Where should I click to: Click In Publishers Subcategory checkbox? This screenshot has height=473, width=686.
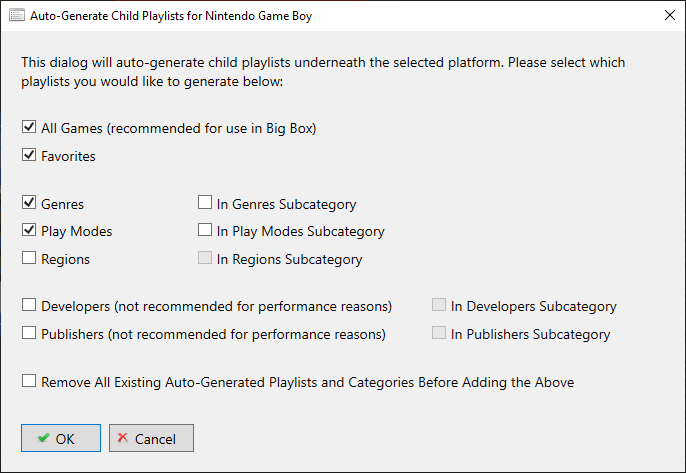pyautogui.click(x=439, y=333)
